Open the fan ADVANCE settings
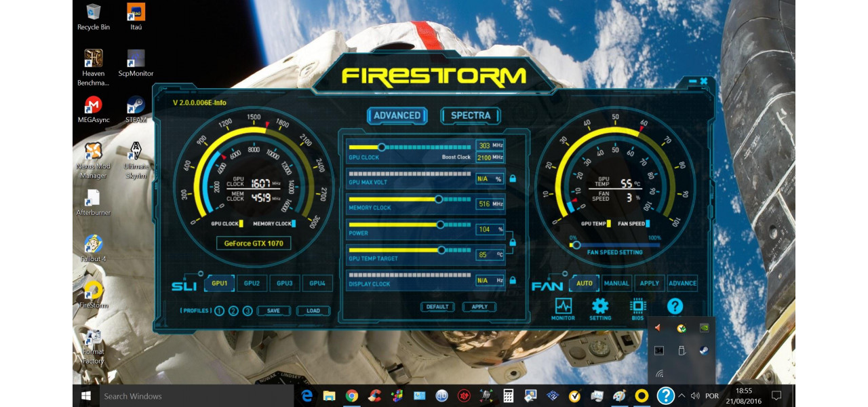Viewport: 868px width, 407px height. (x=682, y=284)
